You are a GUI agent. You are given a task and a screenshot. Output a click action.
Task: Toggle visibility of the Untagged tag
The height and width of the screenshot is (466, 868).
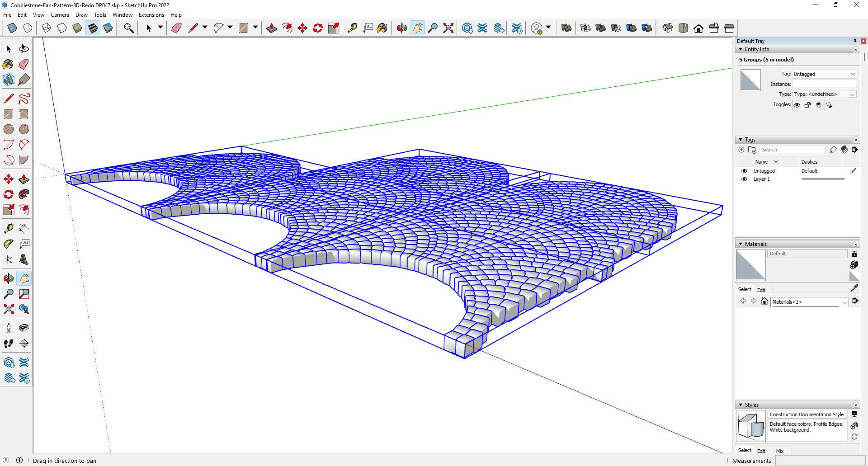coord(744,170)
